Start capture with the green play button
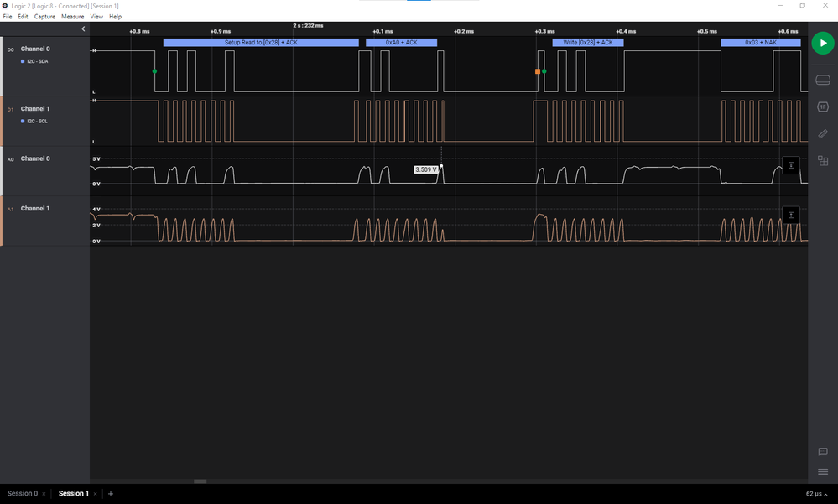Viewport: 838px width, 504px height. [823, 44]
